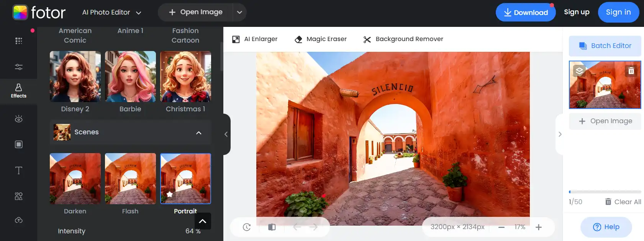Open Background Remover label
This screenshot has width=644, height=241.
409,39
